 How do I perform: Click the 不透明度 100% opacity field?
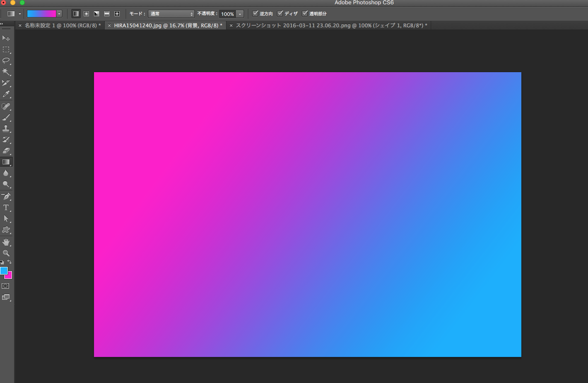[x=227, y=14]
